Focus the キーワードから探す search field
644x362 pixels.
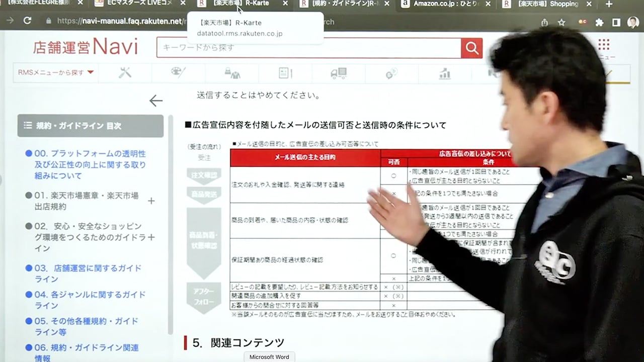[308, 48]
